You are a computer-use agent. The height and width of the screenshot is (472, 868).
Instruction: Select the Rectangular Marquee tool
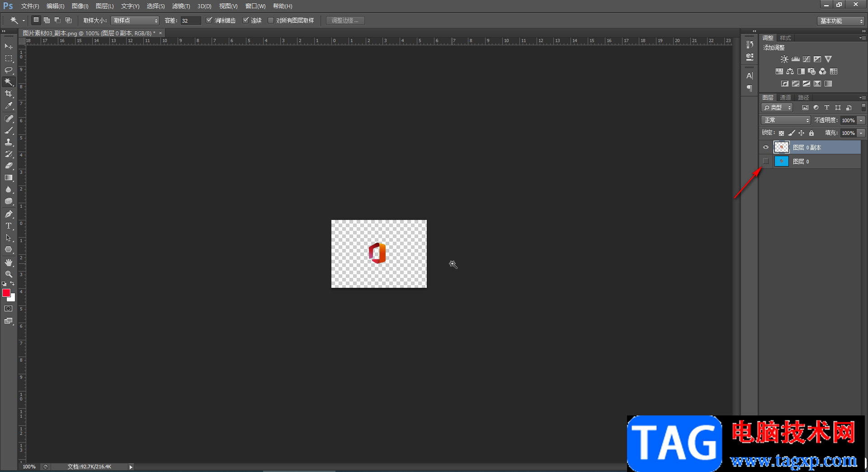(x=9, y=58)
